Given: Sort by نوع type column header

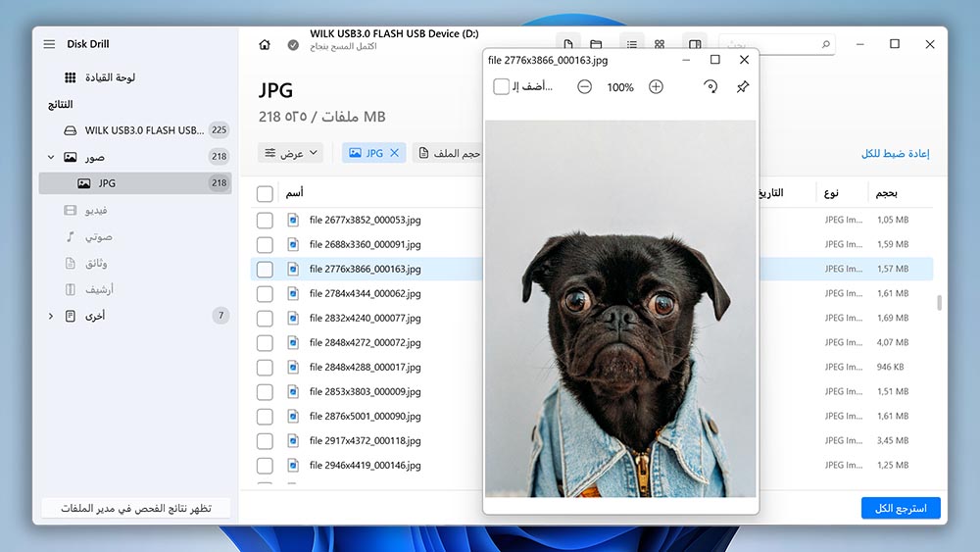Looking at the screenshot, I should pyautogui.click(x=831, y=192).
